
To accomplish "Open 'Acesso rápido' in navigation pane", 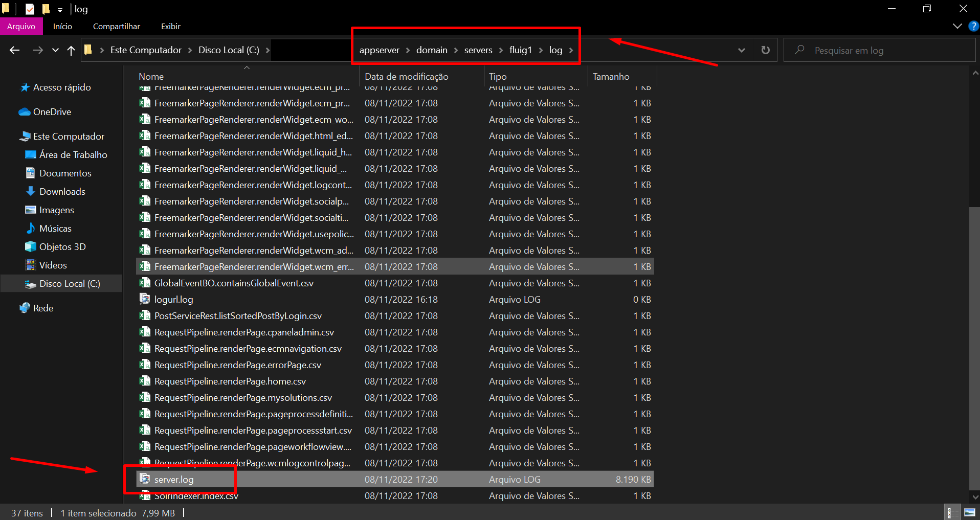I will 62,87.
